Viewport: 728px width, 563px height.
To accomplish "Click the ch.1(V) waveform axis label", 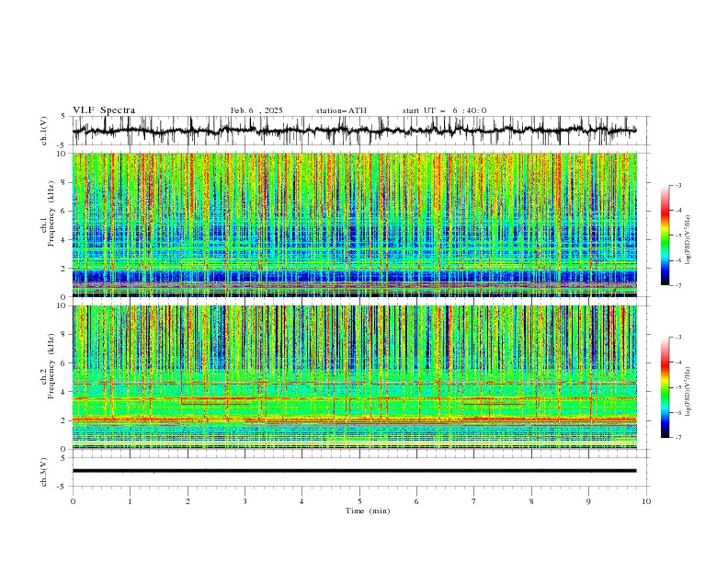I will (44, 131).
